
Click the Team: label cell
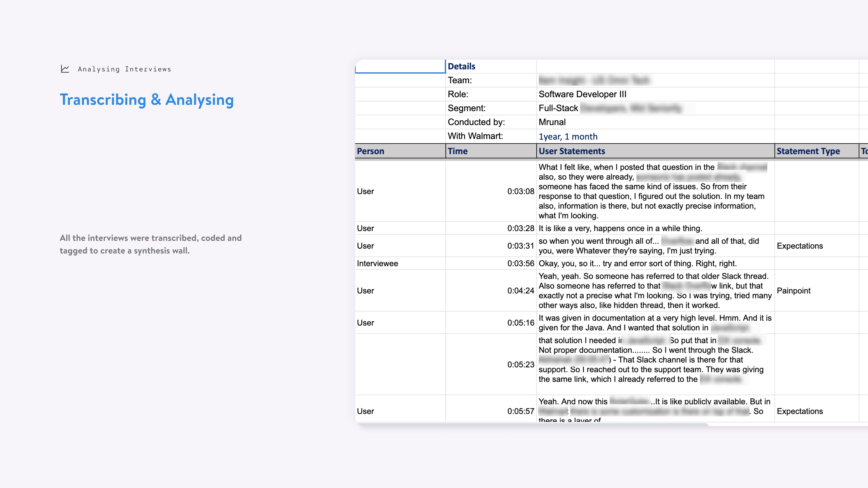(x=491, y=80)
